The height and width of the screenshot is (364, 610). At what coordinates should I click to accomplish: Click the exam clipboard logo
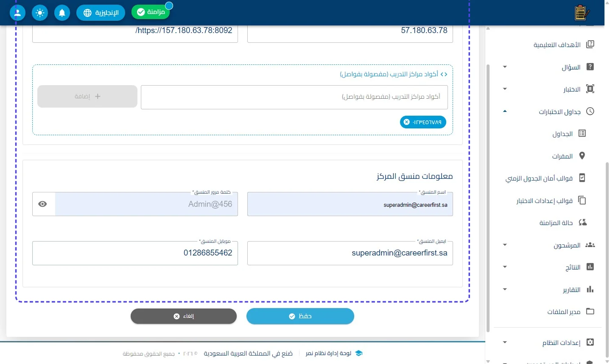click(581, 13)
